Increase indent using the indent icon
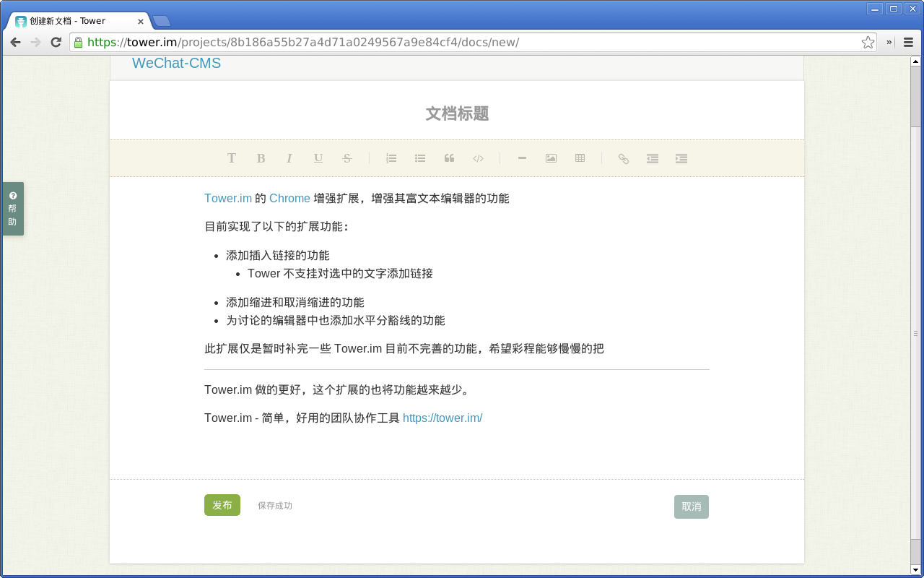This screenshot has width=924, height=578. [x=681, y=158]
